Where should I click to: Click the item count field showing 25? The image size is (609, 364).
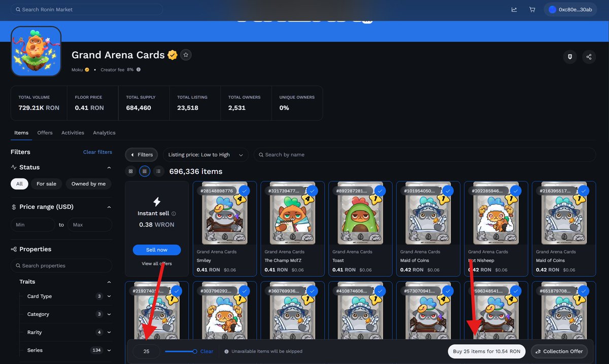(x=146, y=351)
